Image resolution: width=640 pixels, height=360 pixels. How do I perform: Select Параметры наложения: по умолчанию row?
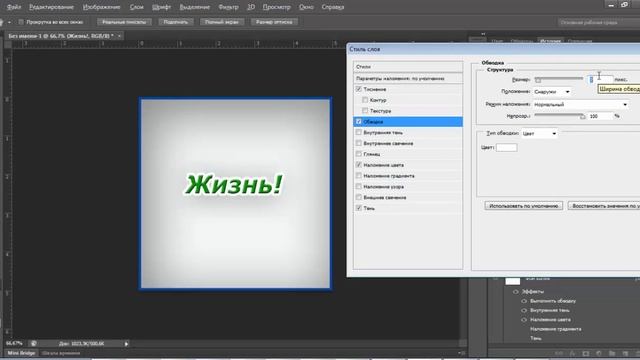click(408, 78)
